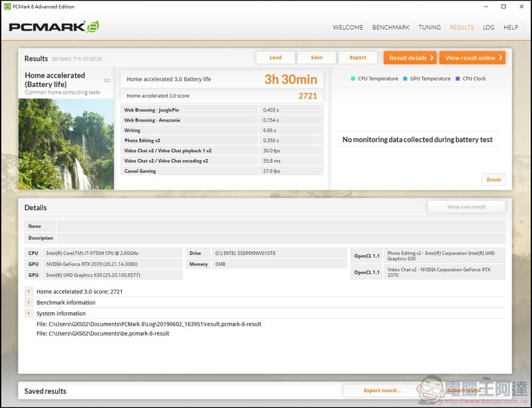Open Result details

pyautogui.click(x=410, y=58)
